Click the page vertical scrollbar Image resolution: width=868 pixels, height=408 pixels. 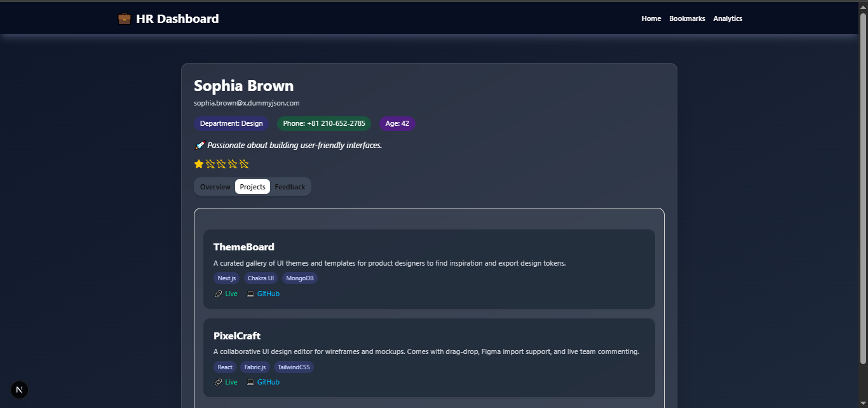[x=863, y=187]
